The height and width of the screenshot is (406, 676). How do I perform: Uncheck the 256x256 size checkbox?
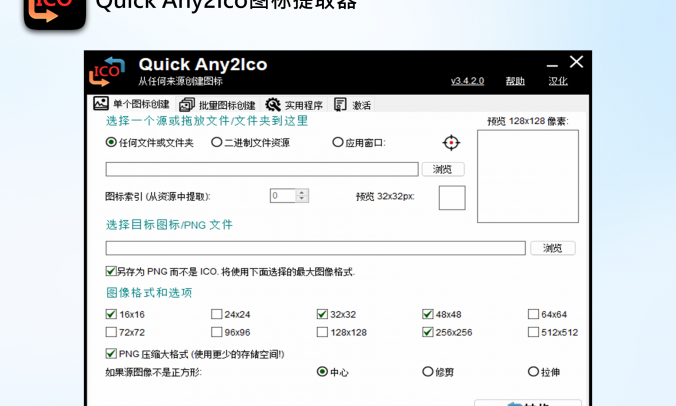(428, 332)
